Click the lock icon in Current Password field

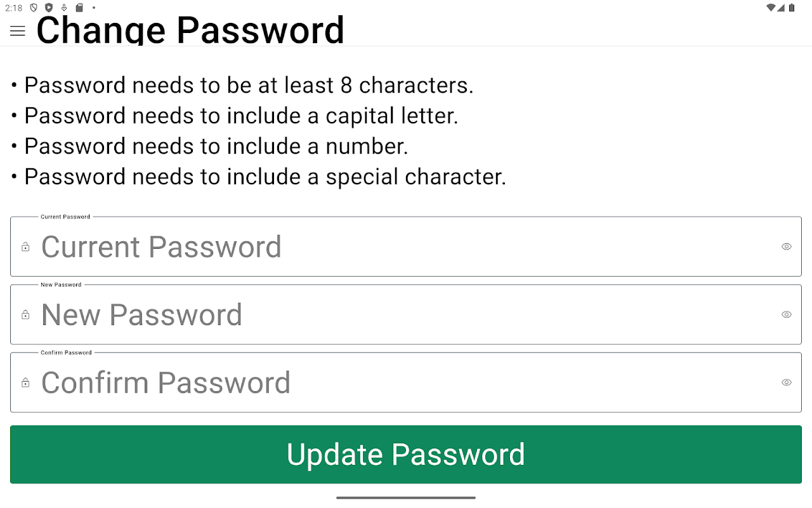(25, 247)
